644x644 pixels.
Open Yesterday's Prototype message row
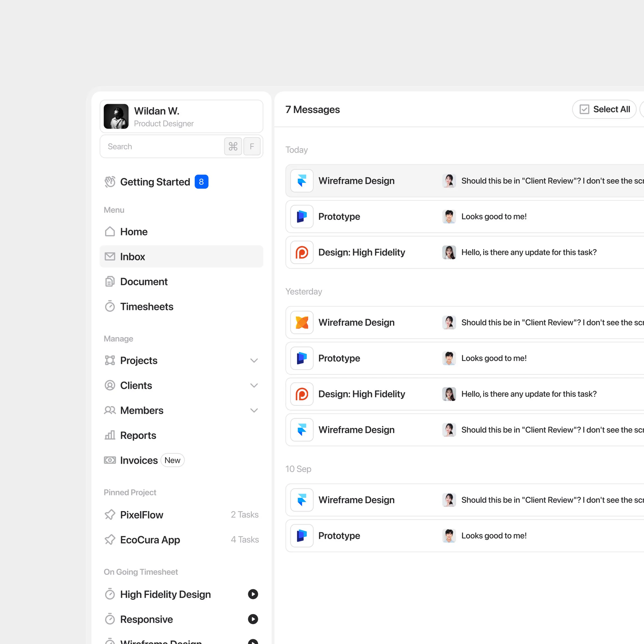tap(465, 358)
